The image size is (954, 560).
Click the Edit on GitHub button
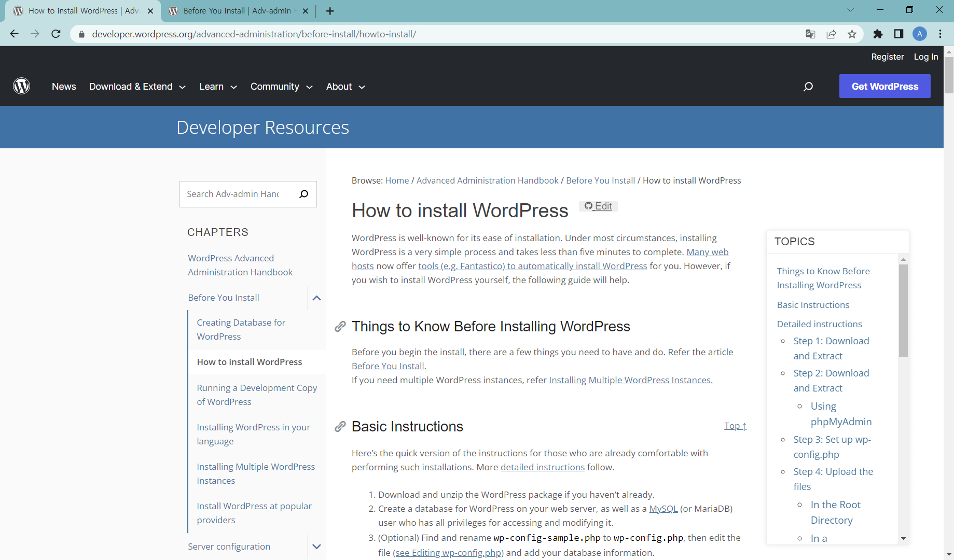598,206
